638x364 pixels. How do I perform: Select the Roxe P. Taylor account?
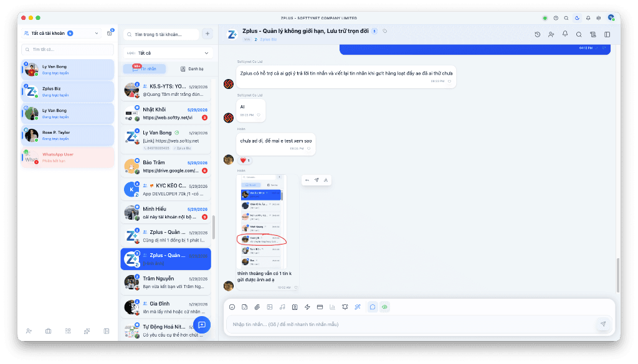[67, 135]
